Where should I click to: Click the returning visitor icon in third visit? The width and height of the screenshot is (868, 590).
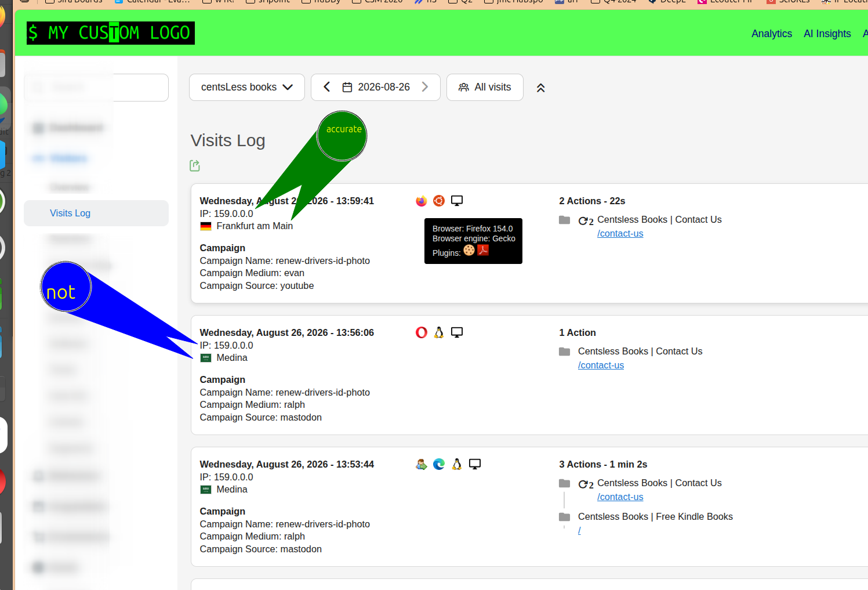tap(422, 464)
